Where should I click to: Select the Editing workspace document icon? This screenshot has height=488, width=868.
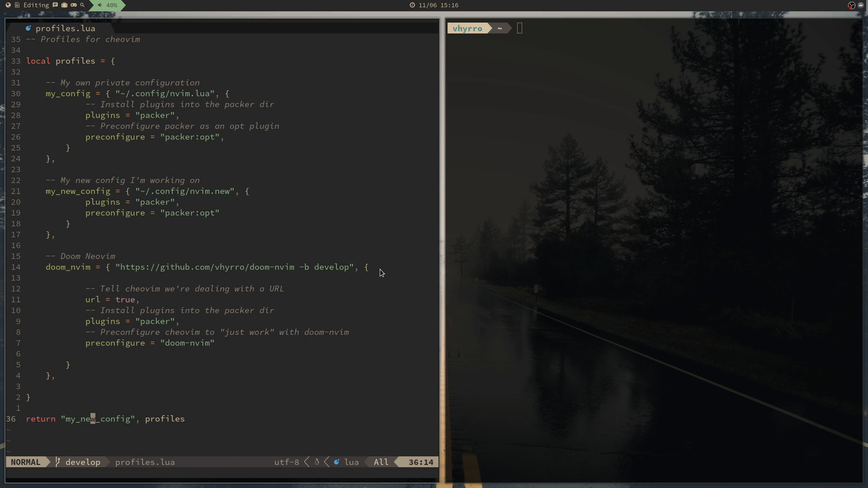[17, 5]
